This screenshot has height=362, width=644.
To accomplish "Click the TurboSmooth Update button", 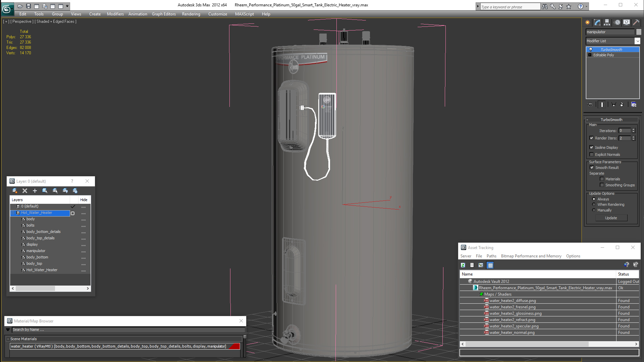I will (611, 218).
